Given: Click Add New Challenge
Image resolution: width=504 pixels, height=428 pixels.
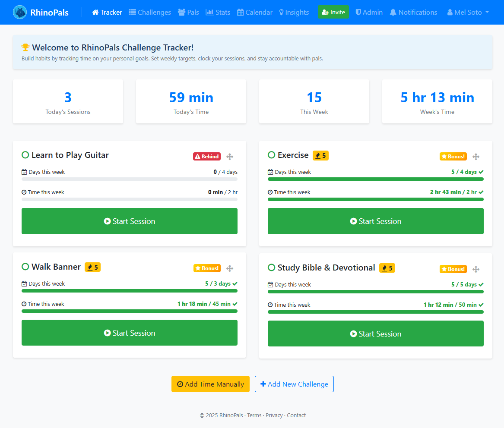Looking at the screenshot, I should [x=294, y=384].
